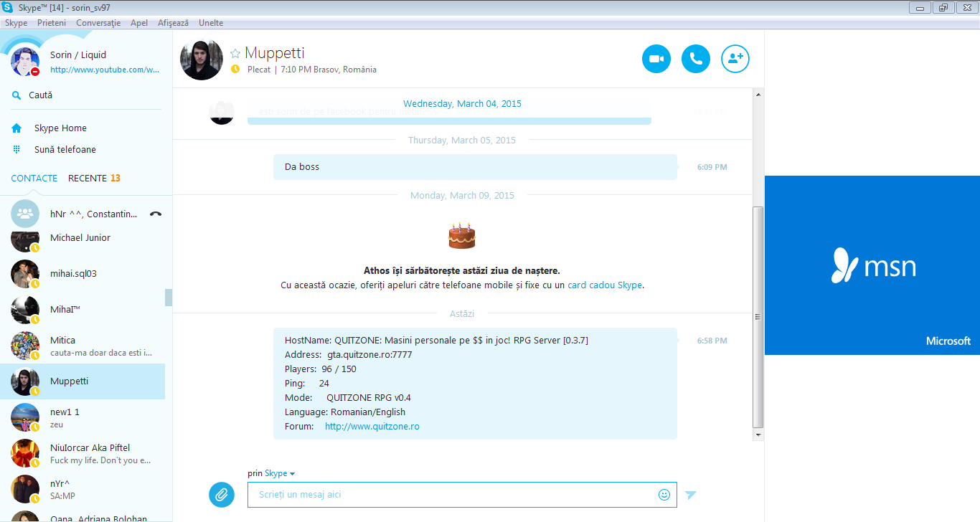
Task: Click the message input field
Action: [462, 495]
